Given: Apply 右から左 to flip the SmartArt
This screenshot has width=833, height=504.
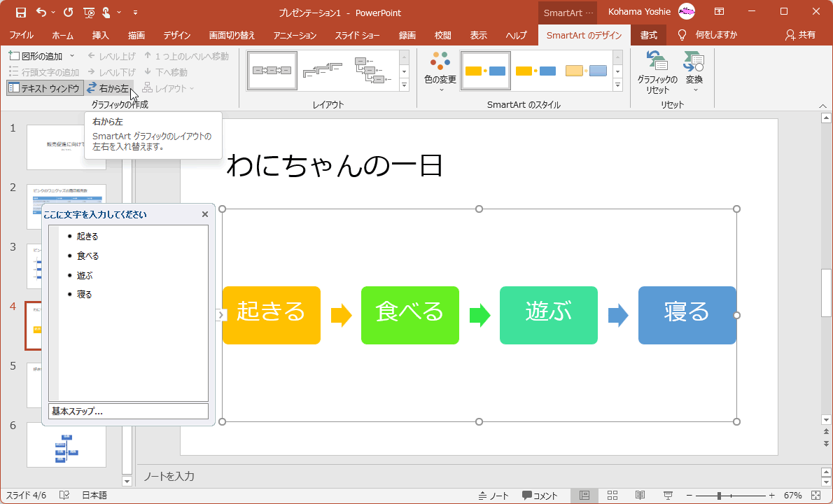Looking at the screenshot, I should click(x=111, y=87).
